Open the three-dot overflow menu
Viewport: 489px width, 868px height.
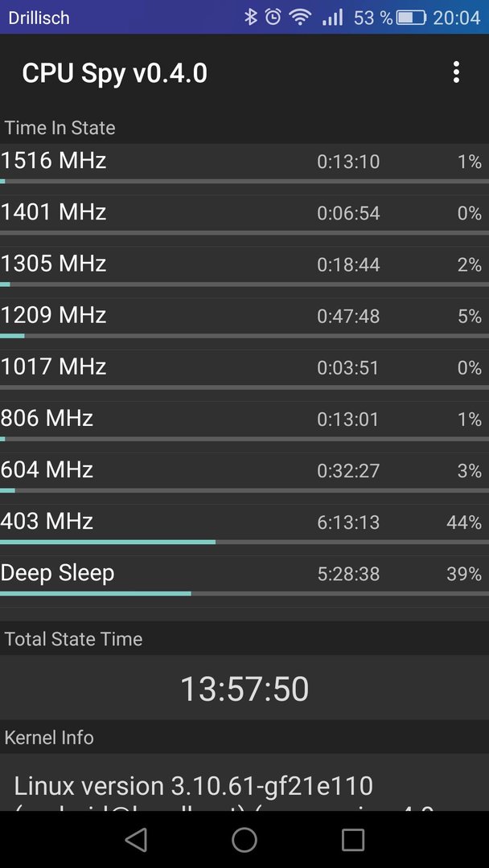coord(456,72)
